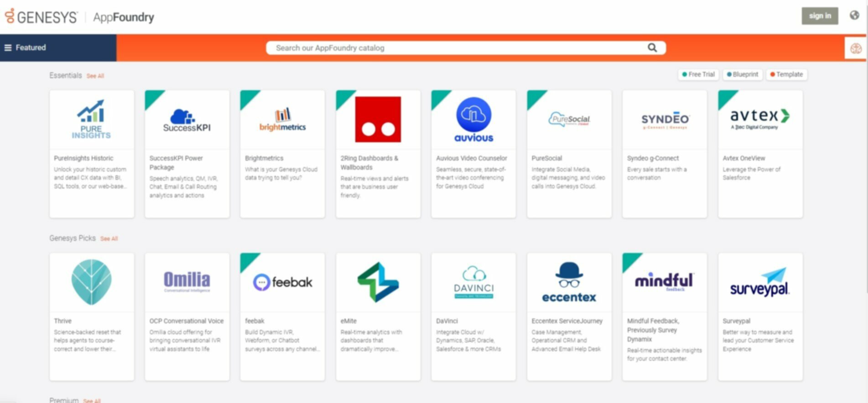This screenshot has width=868, height=403.
Task: Open 2Ring Dashboards & Wallboards title
Action: pos(369,163)
